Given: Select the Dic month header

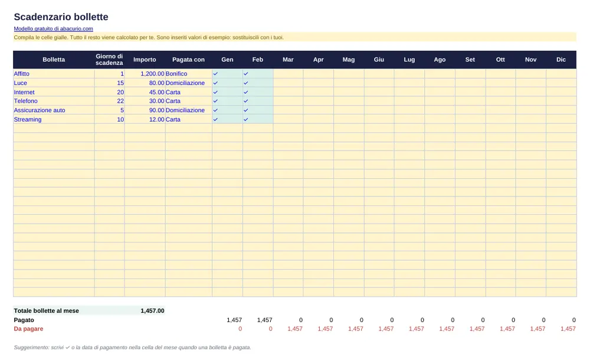Looking at the screenshot, I should click(x=561, y=60).
